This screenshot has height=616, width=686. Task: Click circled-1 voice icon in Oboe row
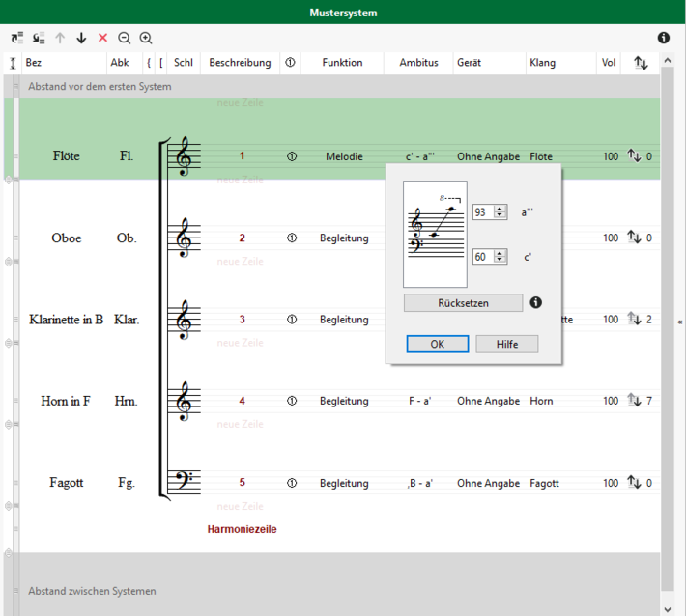point(292,238)
